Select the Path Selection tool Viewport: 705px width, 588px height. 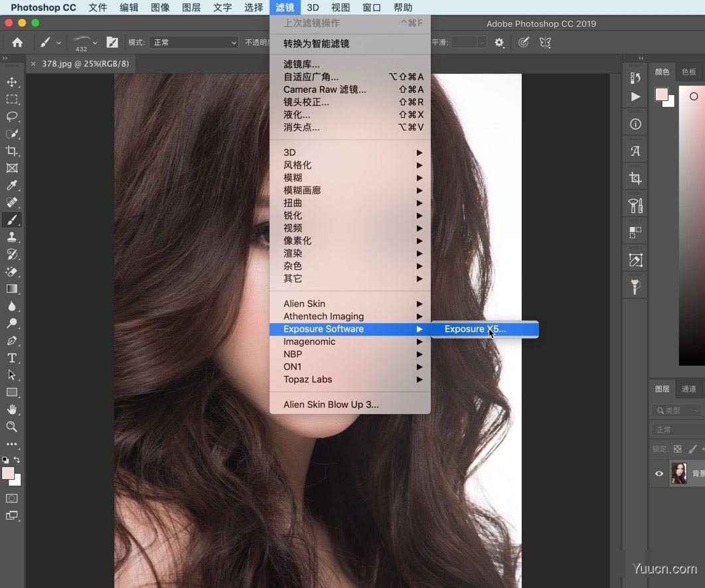[12, 375]
